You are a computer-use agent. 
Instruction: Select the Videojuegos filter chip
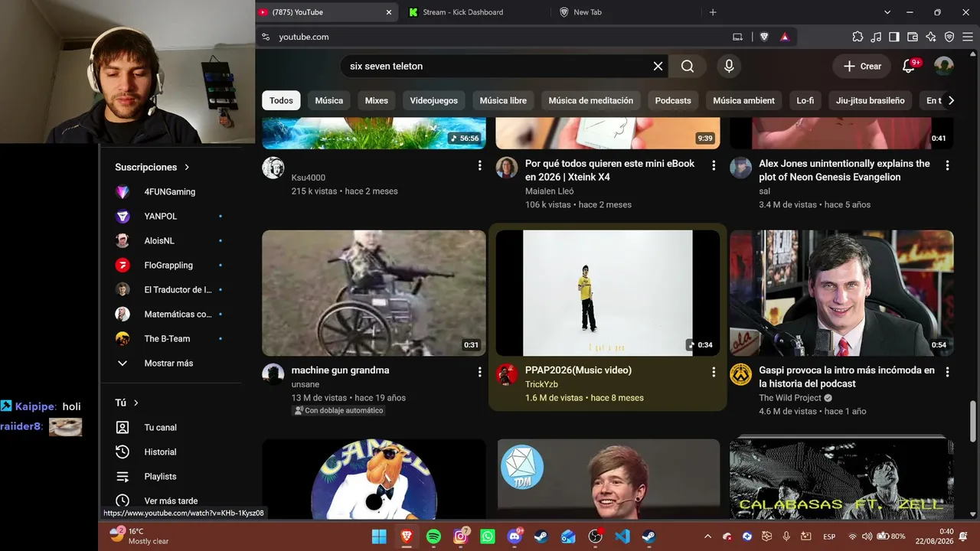pos(434,100)
